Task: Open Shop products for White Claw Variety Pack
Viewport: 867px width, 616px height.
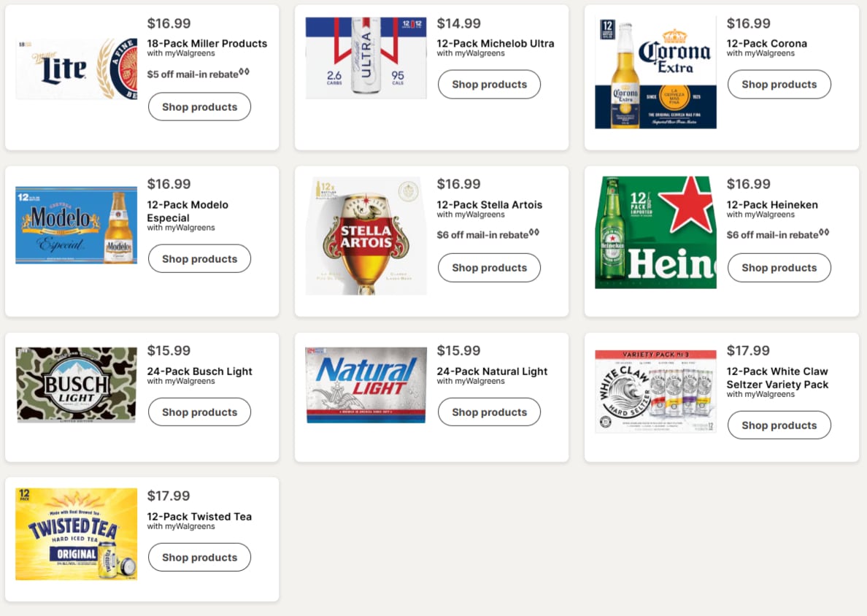Action: pos(779,426)
